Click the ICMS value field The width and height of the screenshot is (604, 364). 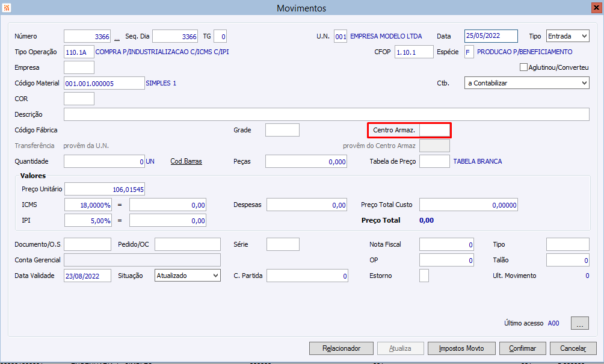[168, 205]
